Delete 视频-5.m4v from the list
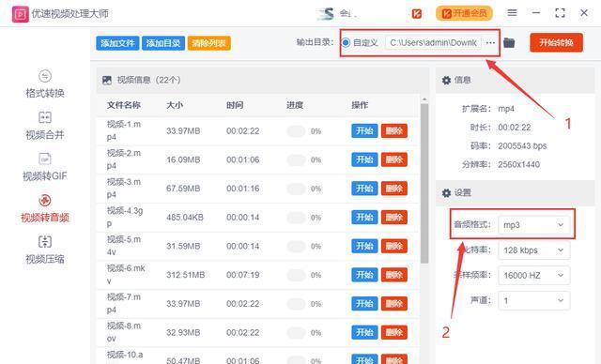Viewport: 601px width, 364px height. point(394,246)
